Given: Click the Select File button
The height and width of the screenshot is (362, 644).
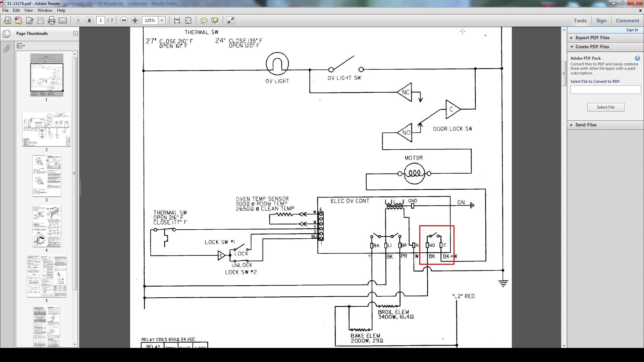Looking at the screenshot, I should (605, 107).
